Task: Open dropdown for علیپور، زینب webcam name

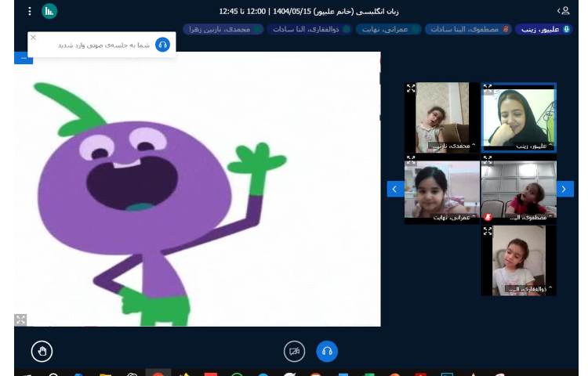Action: [534, 146]
